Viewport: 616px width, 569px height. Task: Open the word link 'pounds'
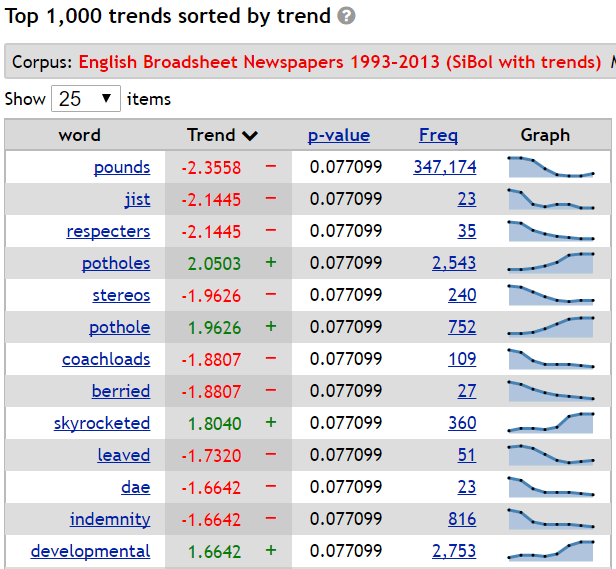point(121,167)
